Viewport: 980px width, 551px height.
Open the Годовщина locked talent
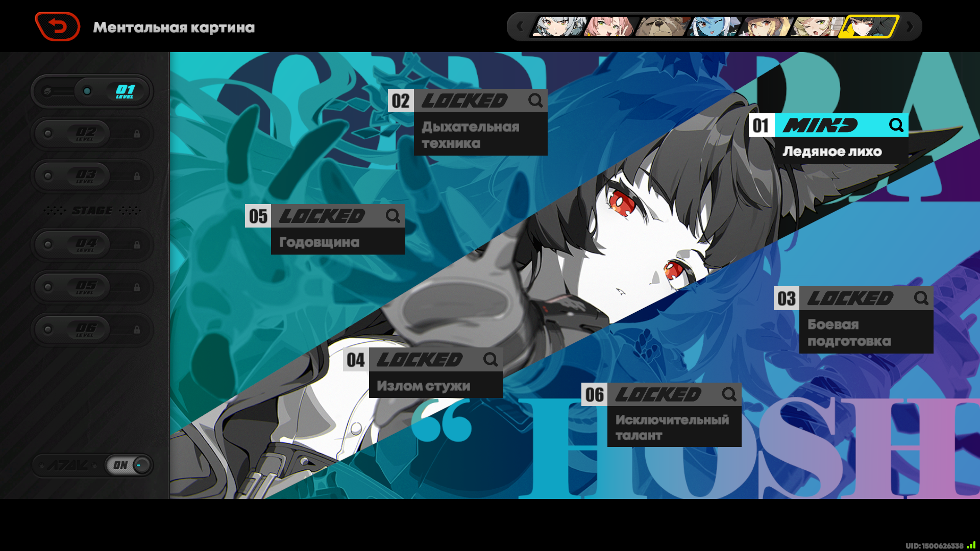point(338,241)
